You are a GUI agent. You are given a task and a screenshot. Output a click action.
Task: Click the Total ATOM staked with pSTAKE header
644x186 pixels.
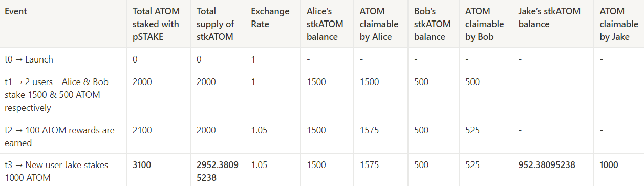pyautogui.click(x=156, y=24)
